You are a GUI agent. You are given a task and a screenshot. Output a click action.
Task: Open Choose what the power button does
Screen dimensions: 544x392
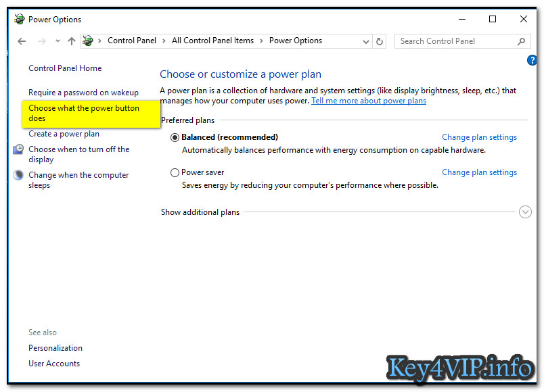(x=84, y=113)
